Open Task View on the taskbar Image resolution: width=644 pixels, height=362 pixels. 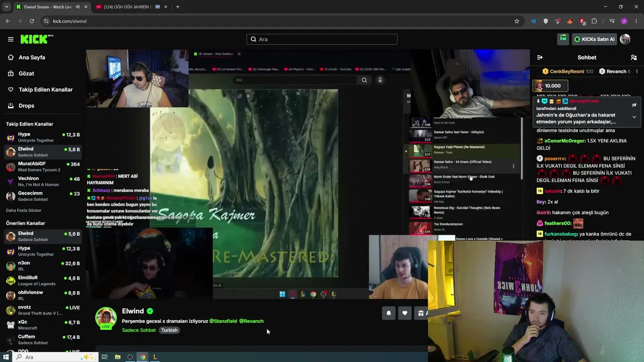(105, 357)
